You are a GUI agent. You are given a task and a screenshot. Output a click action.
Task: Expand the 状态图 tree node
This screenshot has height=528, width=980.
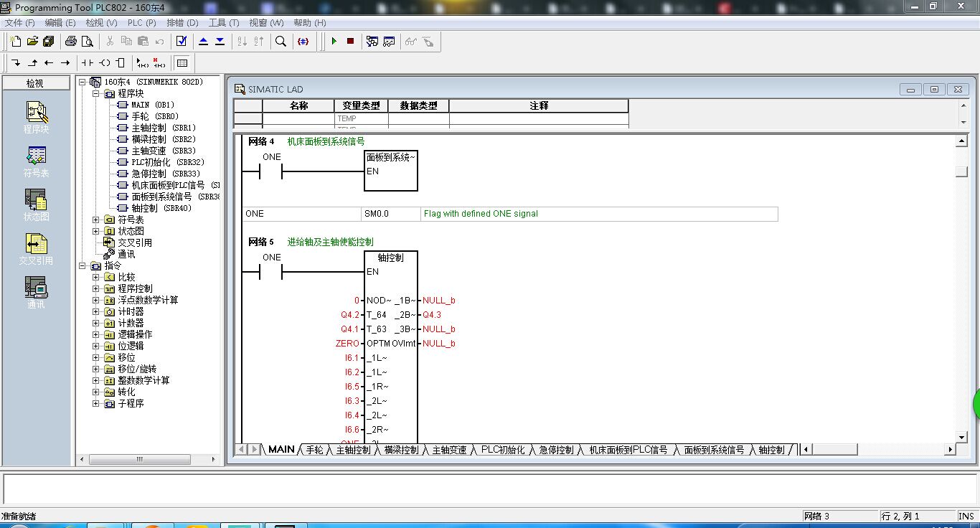tap(96, 231)
